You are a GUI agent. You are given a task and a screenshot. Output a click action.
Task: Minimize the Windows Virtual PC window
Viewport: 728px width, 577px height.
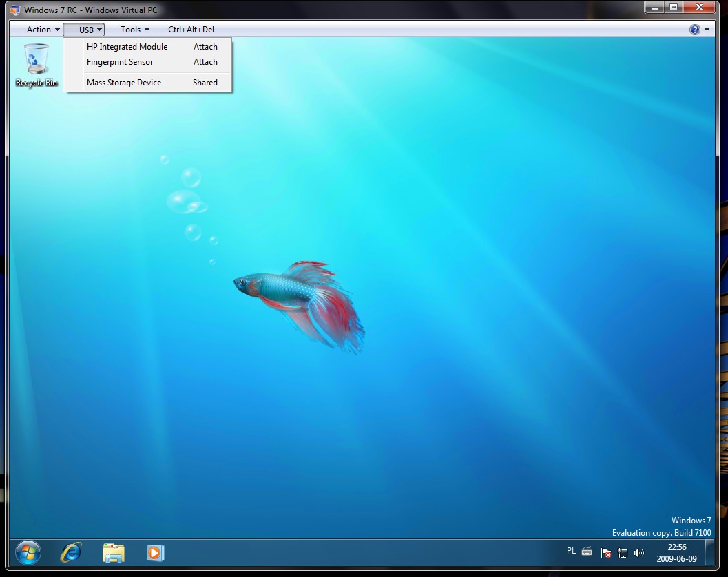[655, 7]
